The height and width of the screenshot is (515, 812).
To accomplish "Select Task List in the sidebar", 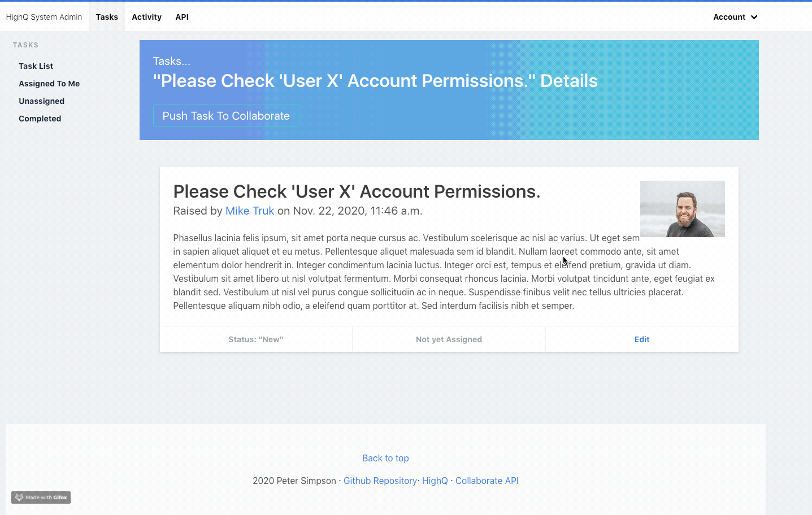I will coord(36,66).
